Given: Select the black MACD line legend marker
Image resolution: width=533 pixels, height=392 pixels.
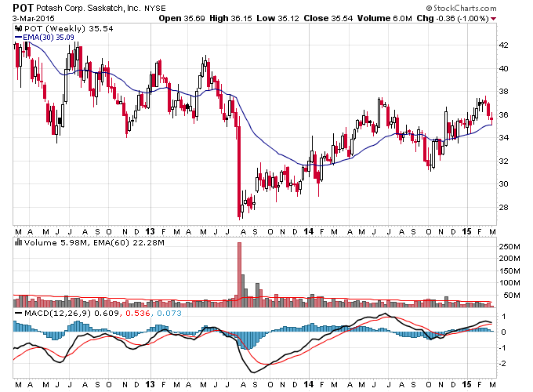Looking at the screenshot, I should (x=18, y=313).
